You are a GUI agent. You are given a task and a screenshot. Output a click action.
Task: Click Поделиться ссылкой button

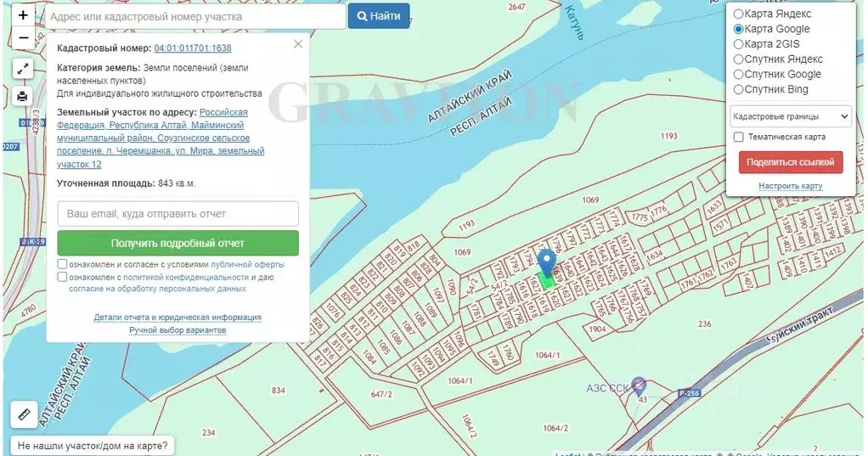pyautogui.click(x=790, y=162)
